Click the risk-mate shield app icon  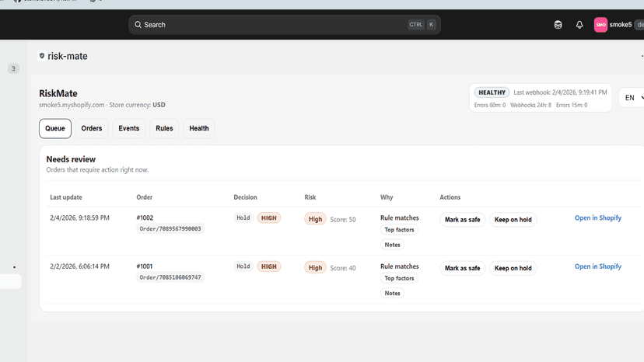pyautogui.click(x=42, y=56)
